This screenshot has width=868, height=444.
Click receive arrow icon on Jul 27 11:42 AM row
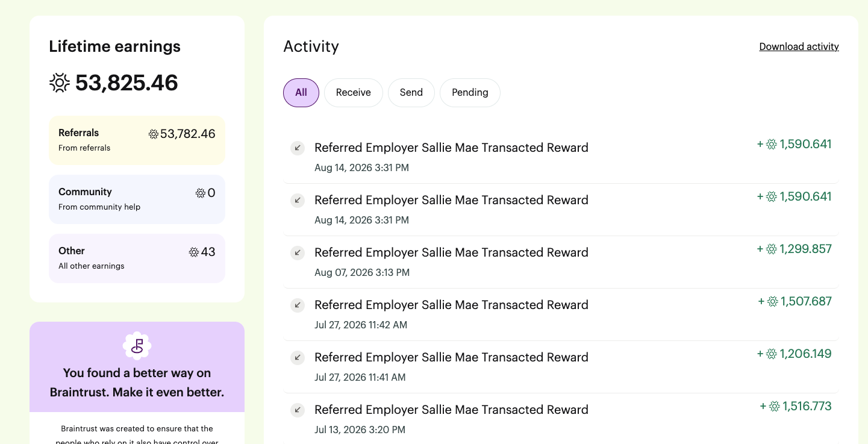pos(298,305)
